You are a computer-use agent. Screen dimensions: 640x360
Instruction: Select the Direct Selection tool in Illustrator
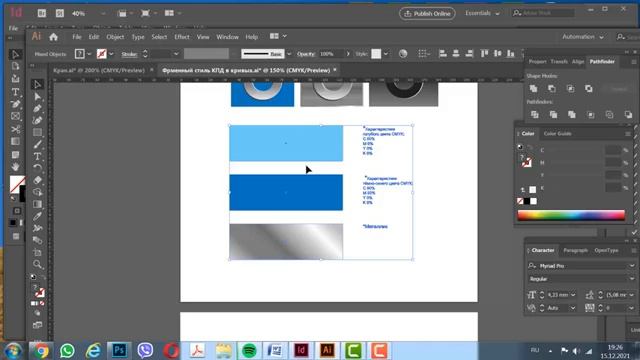[37, 96]
